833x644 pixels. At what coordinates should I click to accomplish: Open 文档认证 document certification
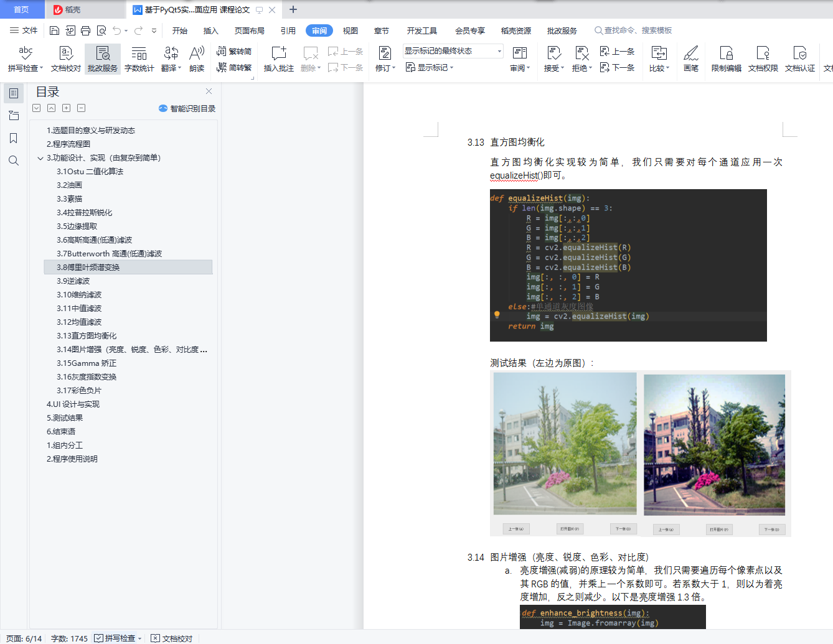point(800,59)
